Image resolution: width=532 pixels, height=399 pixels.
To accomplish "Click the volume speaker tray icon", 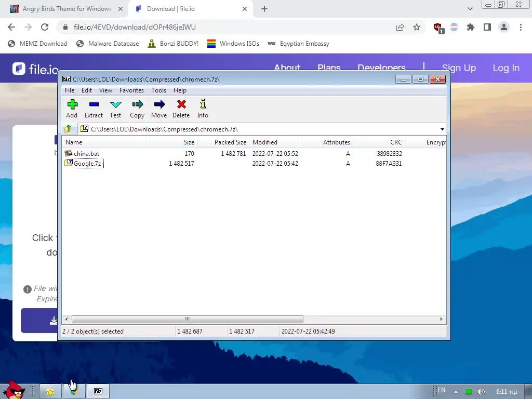I will [481, 392].
